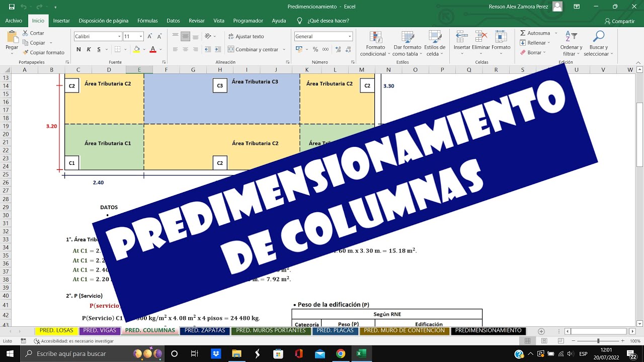644x362 pixels.
Task: Open the Revisar tab
Action: (197, 21)
